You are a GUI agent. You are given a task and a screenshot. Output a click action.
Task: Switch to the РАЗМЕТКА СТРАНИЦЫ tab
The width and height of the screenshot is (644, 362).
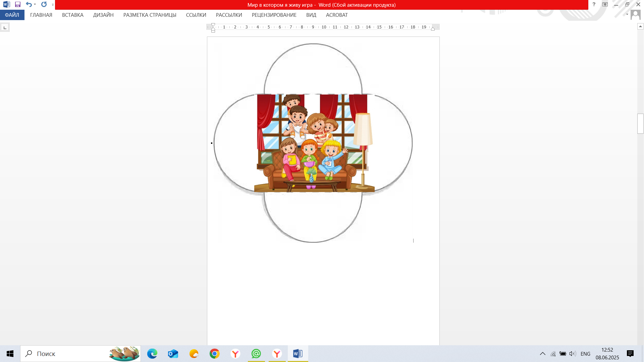click(x=150, y=15)
